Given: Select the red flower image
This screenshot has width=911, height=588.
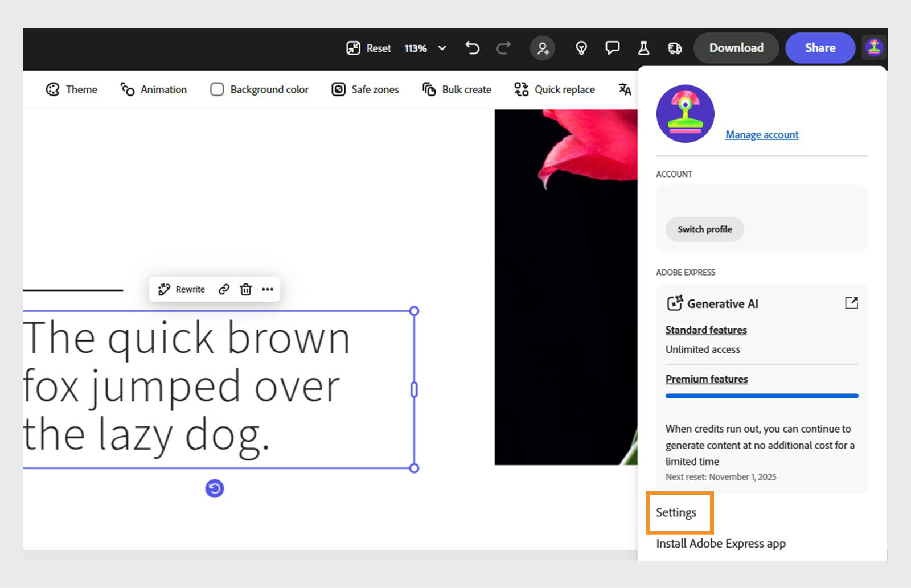Looking at the screenshot, I should pyautogui.click(x=566, y=287).
